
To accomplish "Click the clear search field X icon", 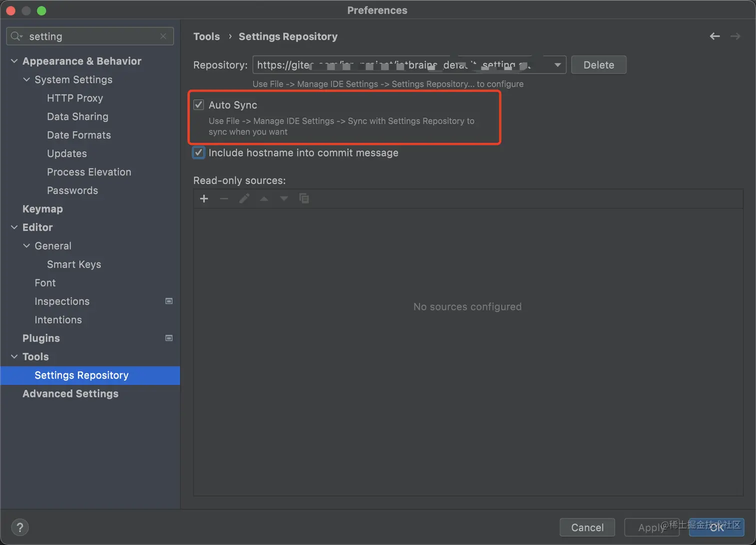I will click(x=163, y=36).
